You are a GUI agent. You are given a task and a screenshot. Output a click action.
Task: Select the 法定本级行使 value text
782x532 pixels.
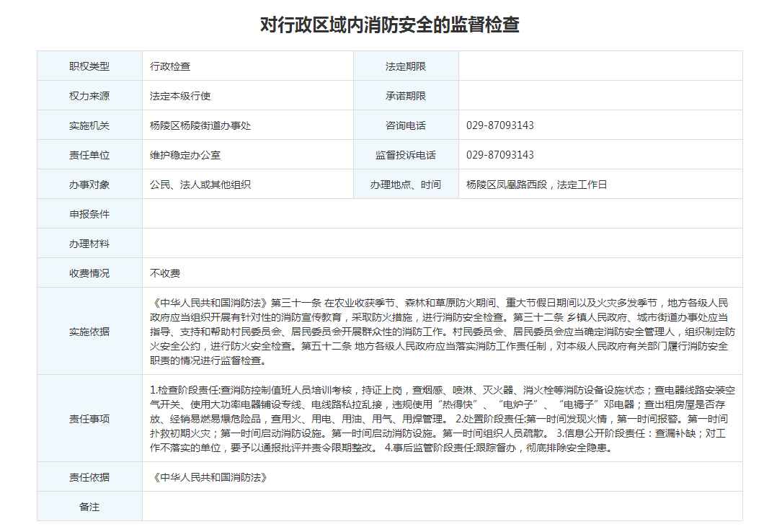pyautogui.click(x=180, y=96)
